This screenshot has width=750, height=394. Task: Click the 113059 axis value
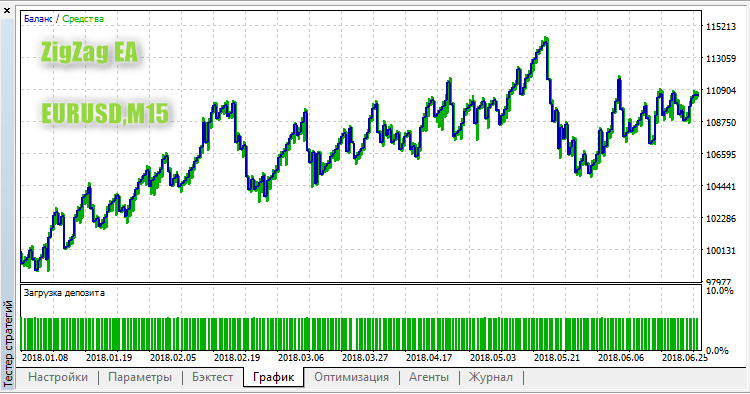pos(721,58)
